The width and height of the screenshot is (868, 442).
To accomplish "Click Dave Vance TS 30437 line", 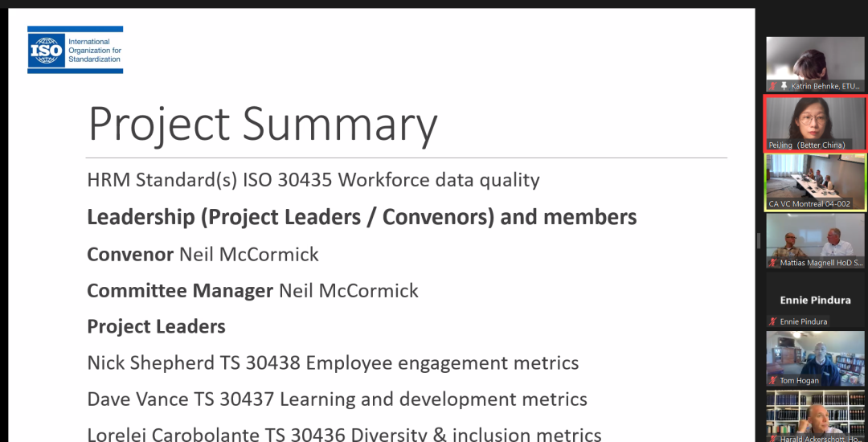I will point(337,399).
